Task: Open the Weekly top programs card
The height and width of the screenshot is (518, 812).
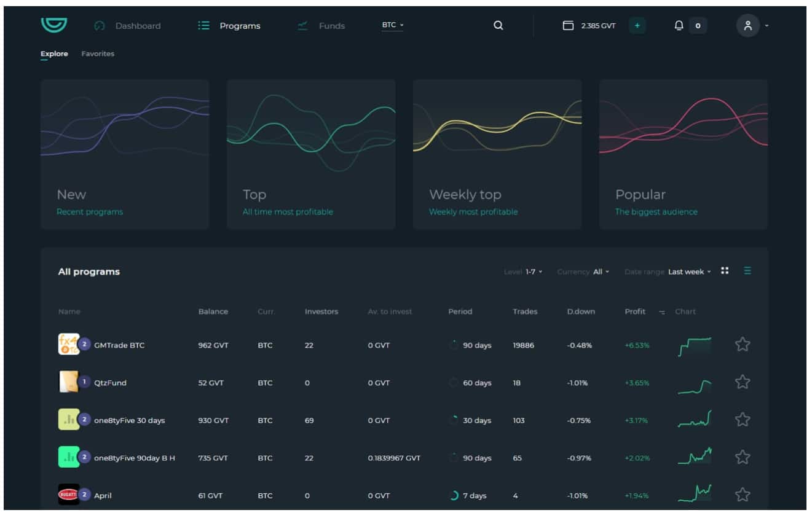Action: [497, 154]
